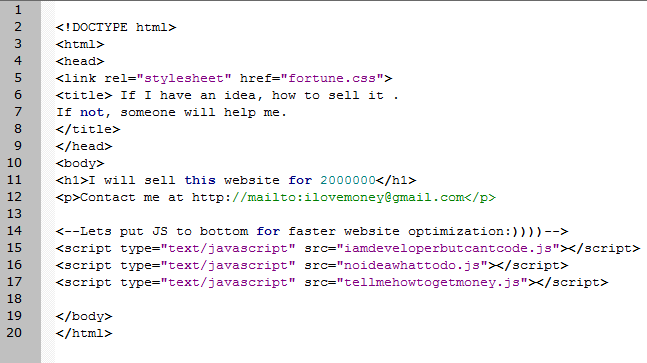The height and width of the screenshot is (363, 647).
Task: Click the <!DOCTYPE html> declaration
Action: [x=116, y=27]
